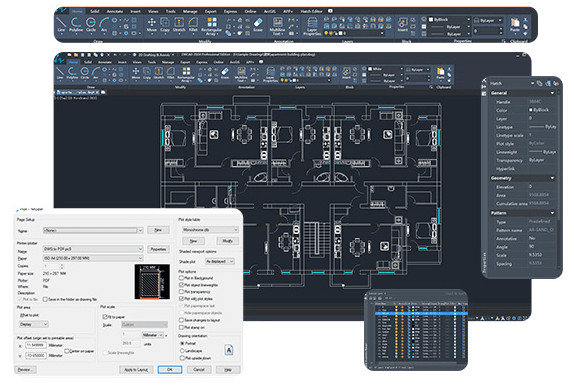Collapse the Pattern section in Properties panel
Viewport: 574px width, 390px height.
coord(552,213)
